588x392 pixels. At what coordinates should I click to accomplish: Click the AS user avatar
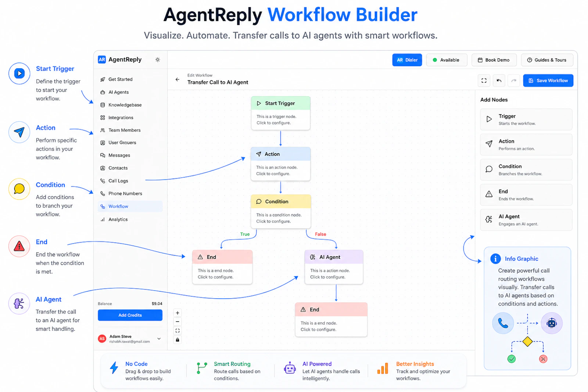tap(102, 339)
